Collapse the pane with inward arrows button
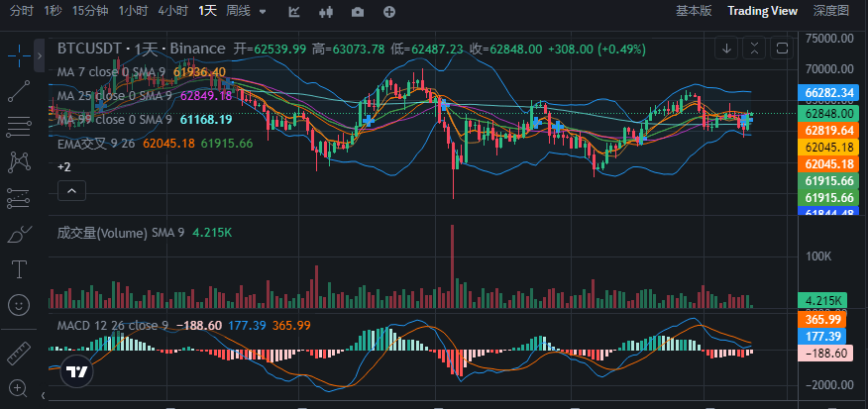 click(754, 49)
